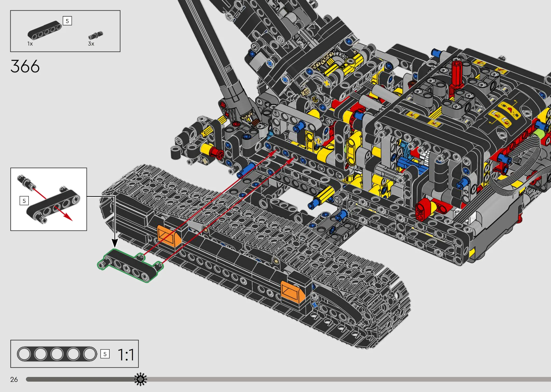Screen dimensions: 551x392
Task: Click page number 26
Action: [x=14, y=380]
